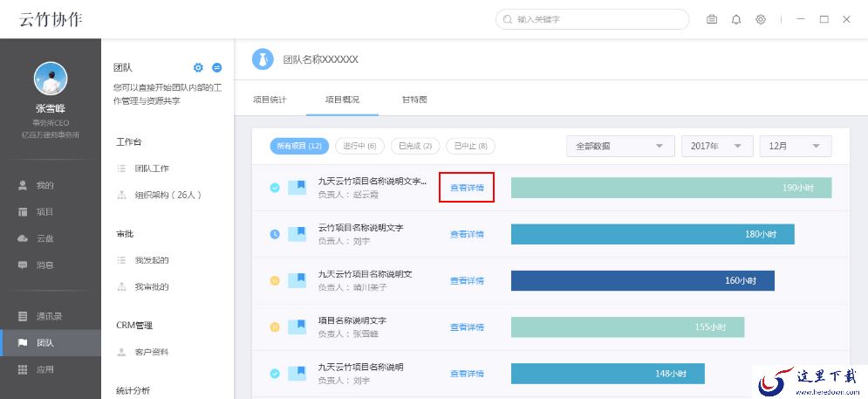
Task: Focus the 输入关键字 search field
Action: click(x=592, y=19)
